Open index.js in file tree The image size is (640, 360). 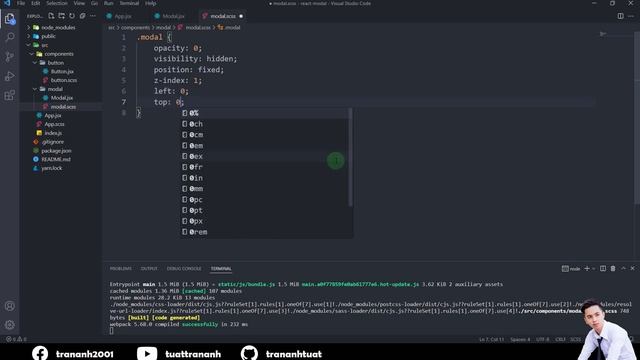pyautogui.click(x=53, y=133)
